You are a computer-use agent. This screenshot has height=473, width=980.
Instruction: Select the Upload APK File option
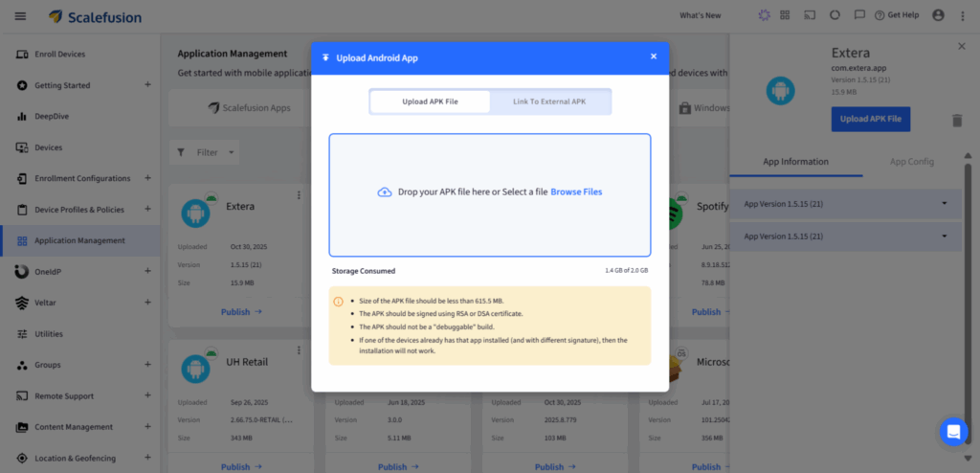430,101
